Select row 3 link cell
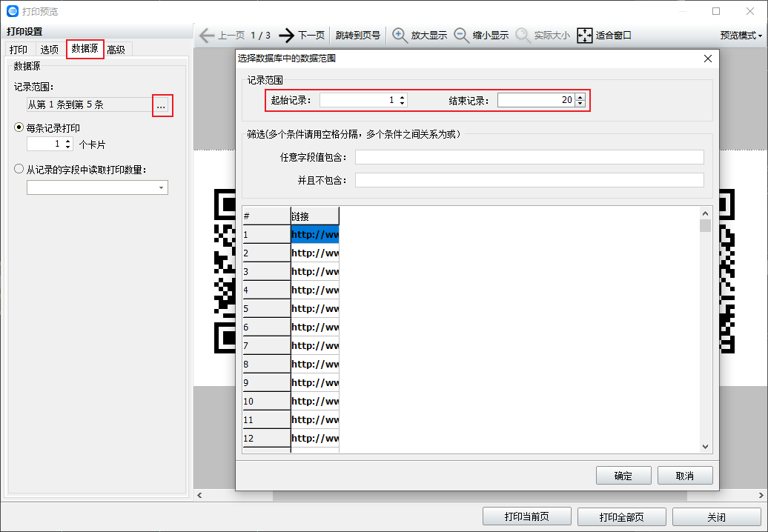Viewport: 768px width, 532px height. click(315, 272)
